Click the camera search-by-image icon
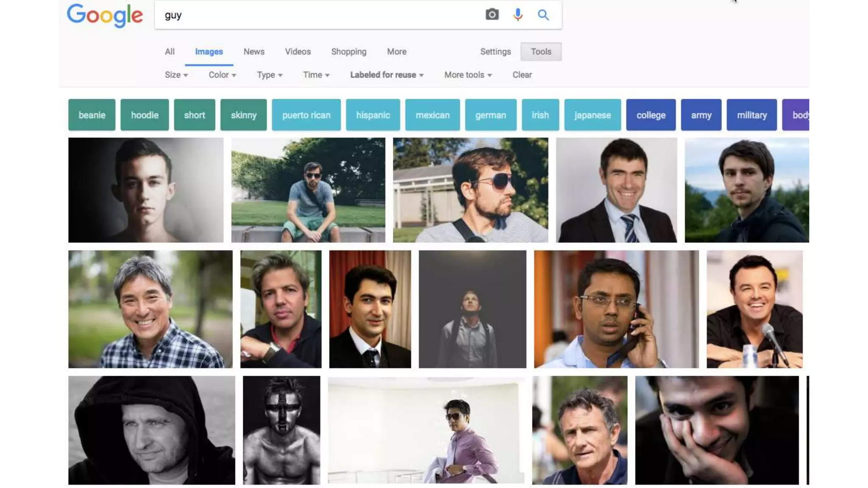 pos(492,15)
